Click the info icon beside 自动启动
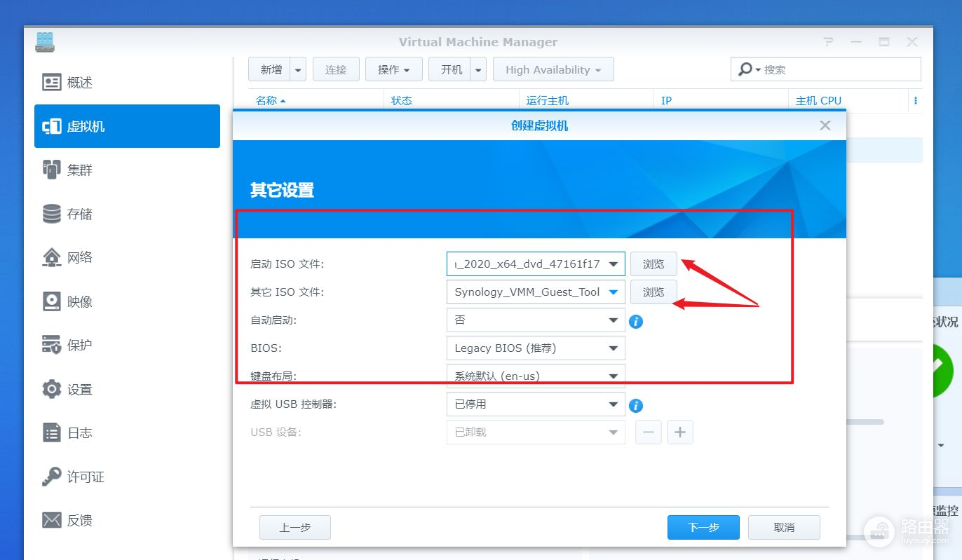Screen dimensions: 962x560 click(x=636, y=322)
